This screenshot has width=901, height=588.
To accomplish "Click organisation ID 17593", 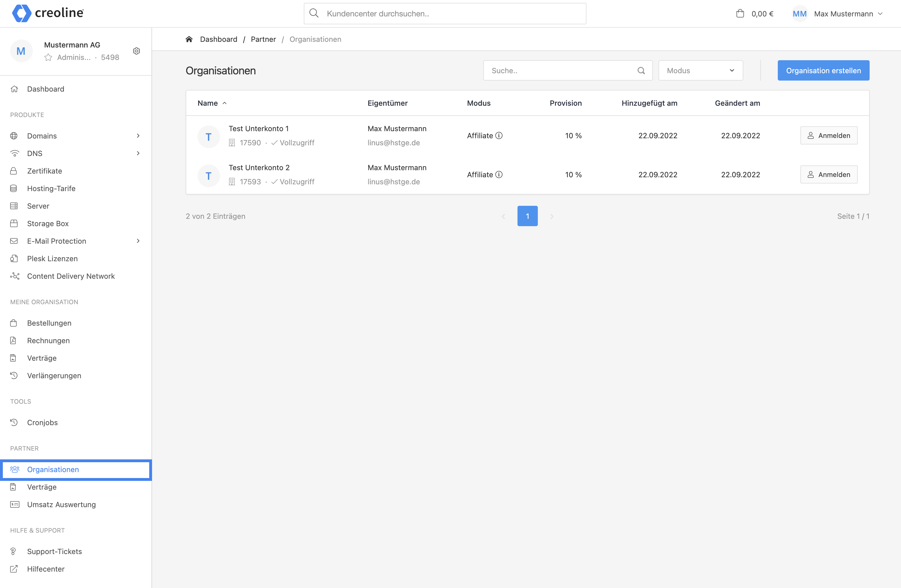I will click(250, 182).
